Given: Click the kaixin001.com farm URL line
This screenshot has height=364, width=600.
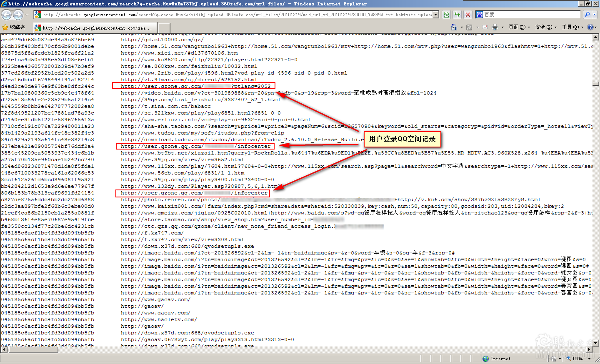Looking at the screenshot, I should [342, 206].
